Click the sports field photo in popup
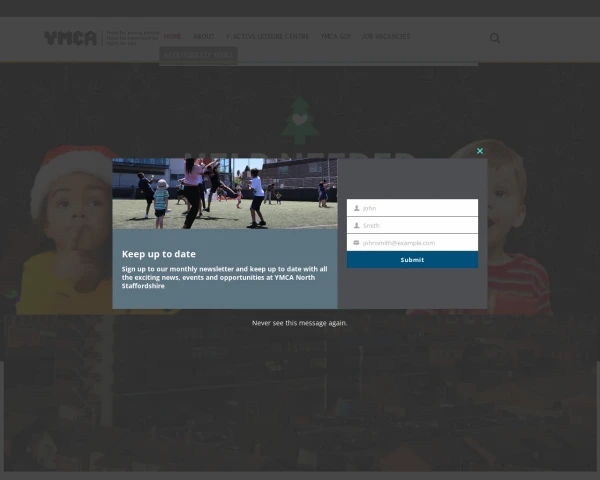 (x=225, y=193)
